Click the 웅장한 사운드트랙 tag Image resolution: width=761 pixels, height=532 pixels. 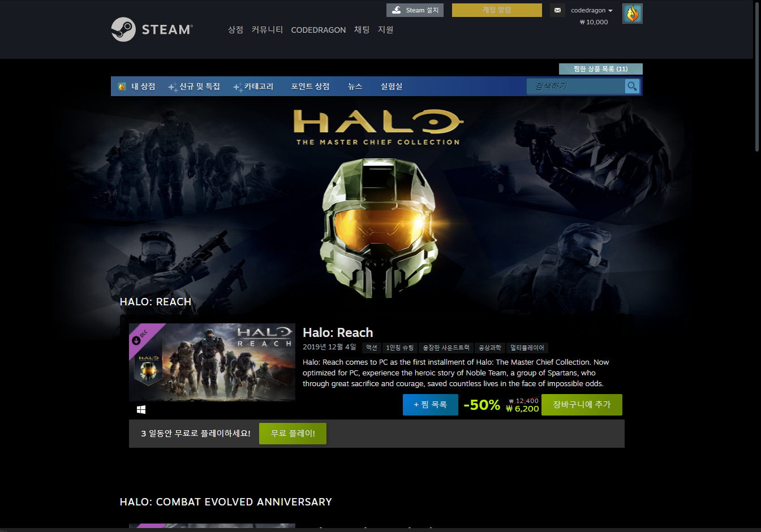(446, 348)
